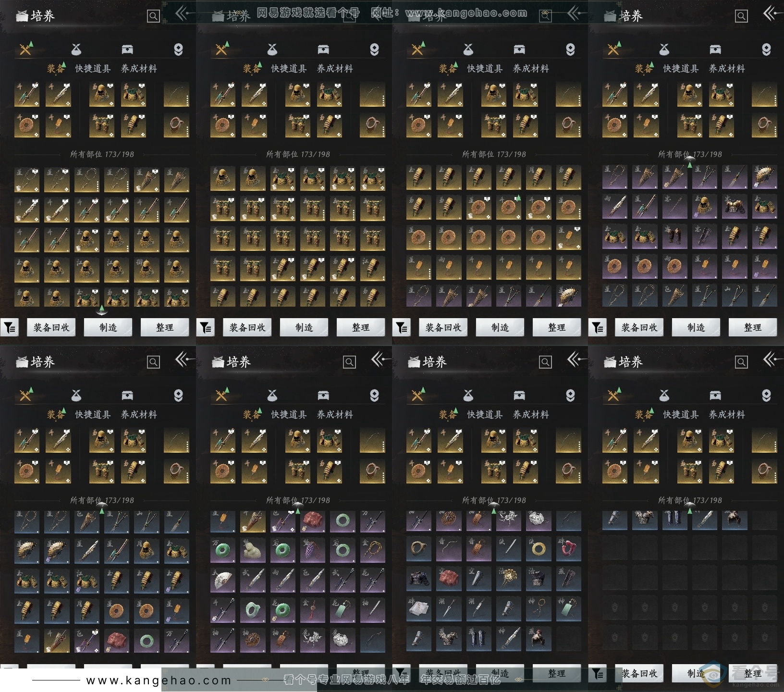Select folding fan item in top third panel grid
Image resolution: width=784 pixels, height=692 pixels.
pyautogui.click(x=568, y=297)
